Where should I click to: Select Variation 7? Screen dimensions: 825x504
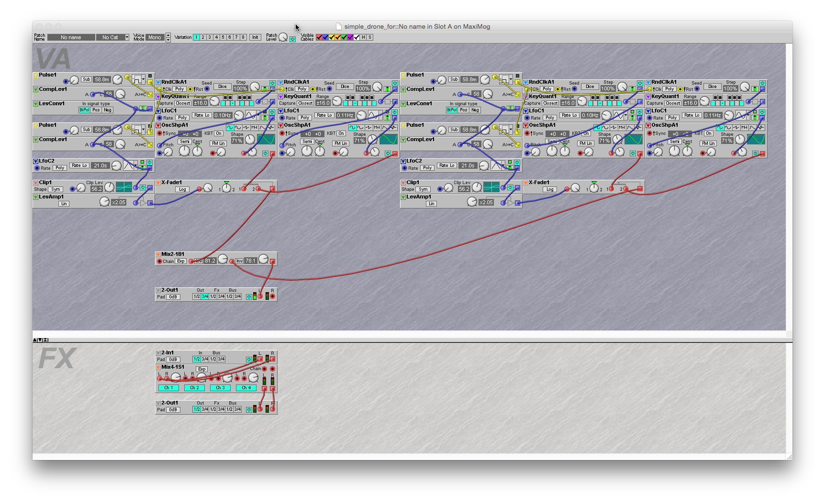click(236, 37)
